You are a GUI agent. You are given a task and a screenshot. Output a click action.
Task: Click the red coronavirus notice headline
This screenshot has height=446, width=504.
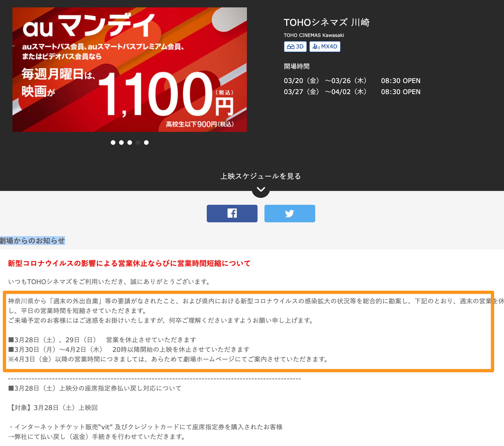point(129,263)
